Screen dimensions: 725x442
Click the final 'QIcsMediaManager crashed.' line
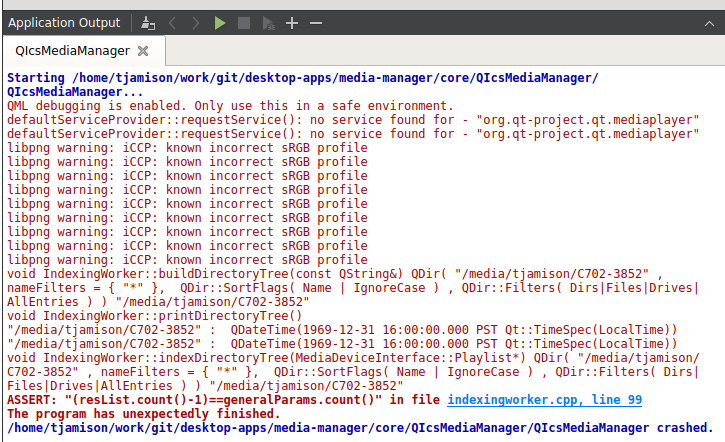point(360,428)
